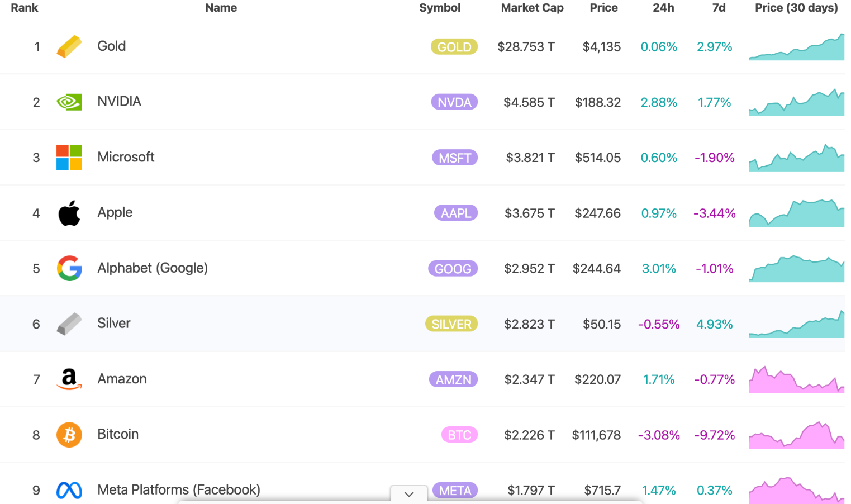Click the GOLD symbol badge

[x=454, y=46]
